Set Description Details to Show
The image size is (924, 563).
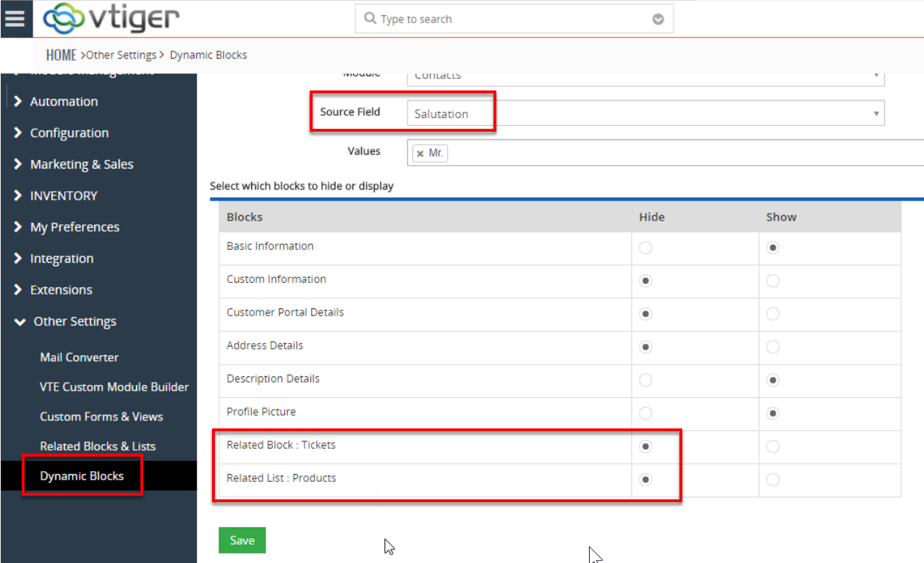pyautogui.click(x=773, y=380)
